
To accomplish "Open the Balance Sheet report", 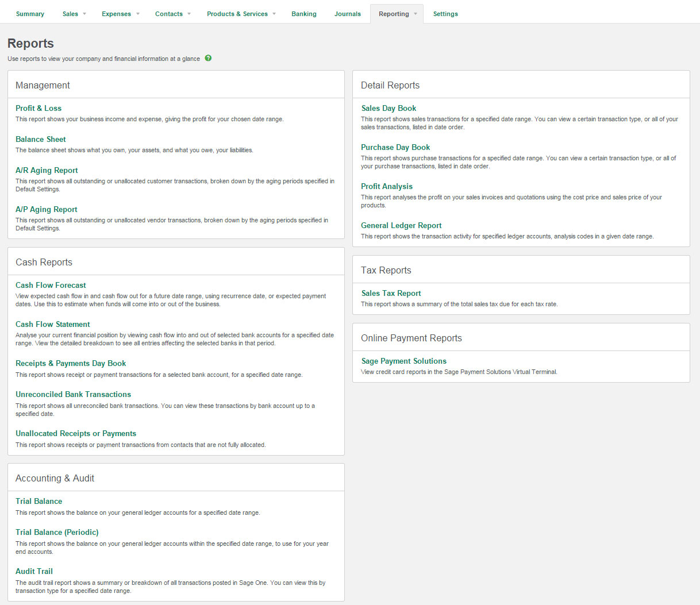I will (40, 139).
